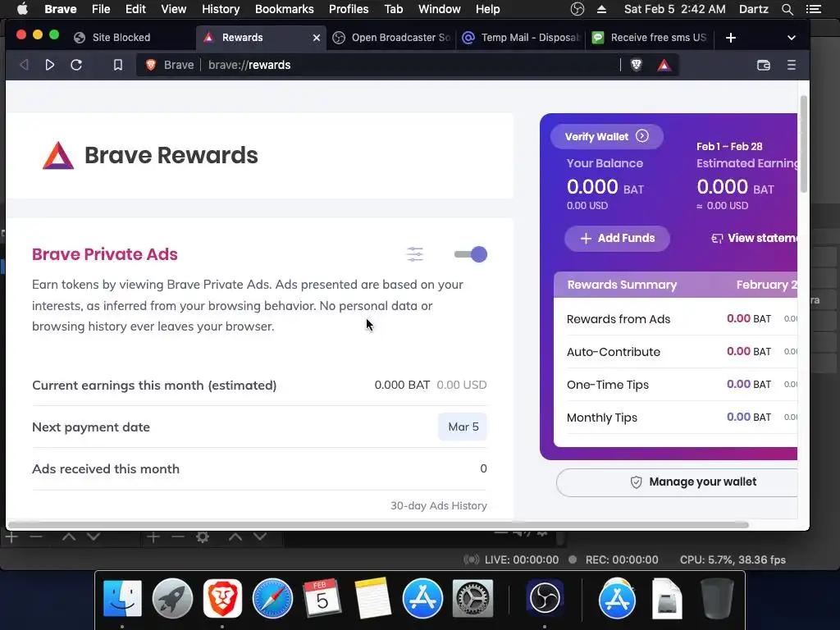The height and width of the screenshot is (630, 840).
Task: Click the Feb 1 – Feb 28 date range
Action: click(729, 146)
